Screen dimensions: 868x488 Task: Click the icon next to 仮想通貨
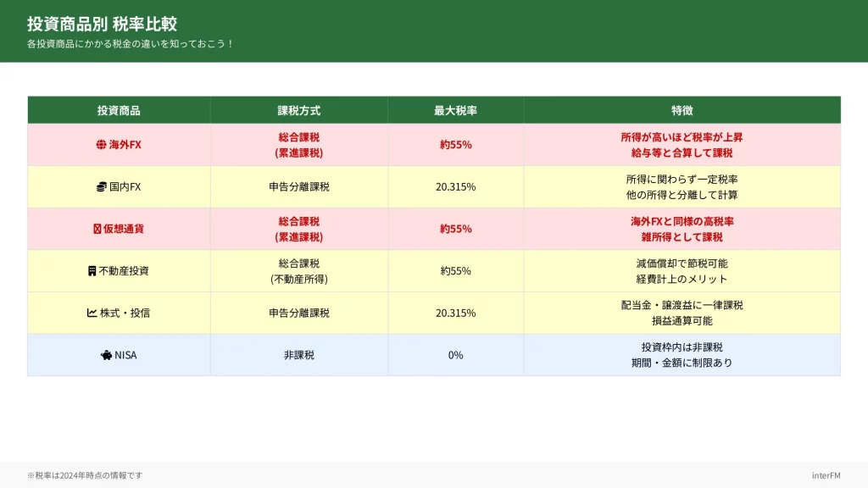(x=97, y=229)
